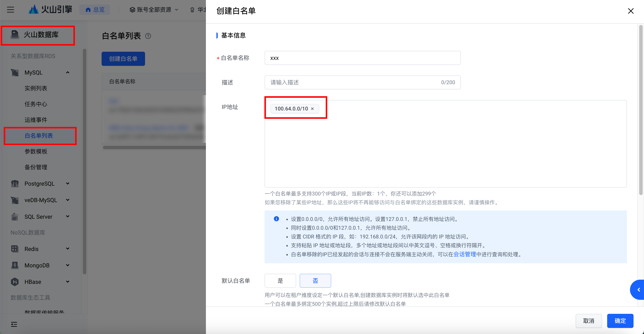Click the MongoDB icon in sidebar

pyautogui.click(x=15, y=265)
